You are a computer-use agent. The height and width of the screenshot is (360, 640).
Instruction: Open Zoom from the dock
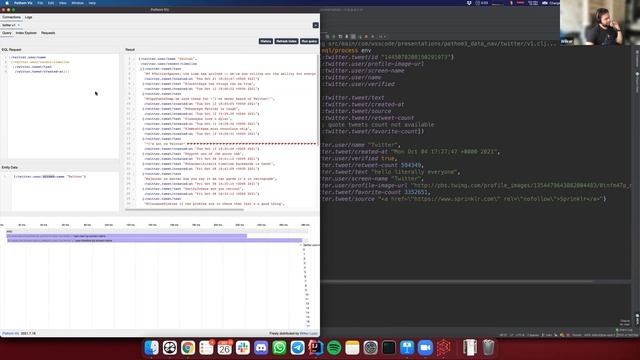425,348
